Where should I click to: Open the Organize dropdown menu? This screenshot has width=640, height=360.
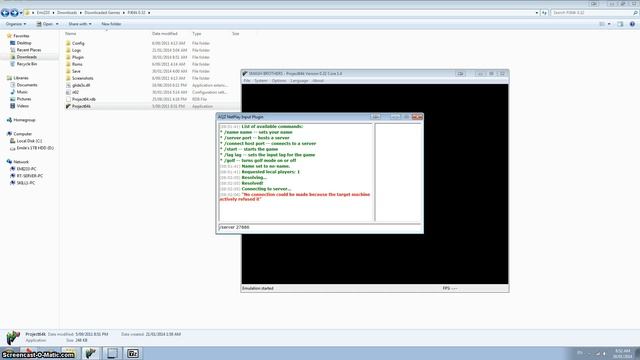tap(16, 24)
